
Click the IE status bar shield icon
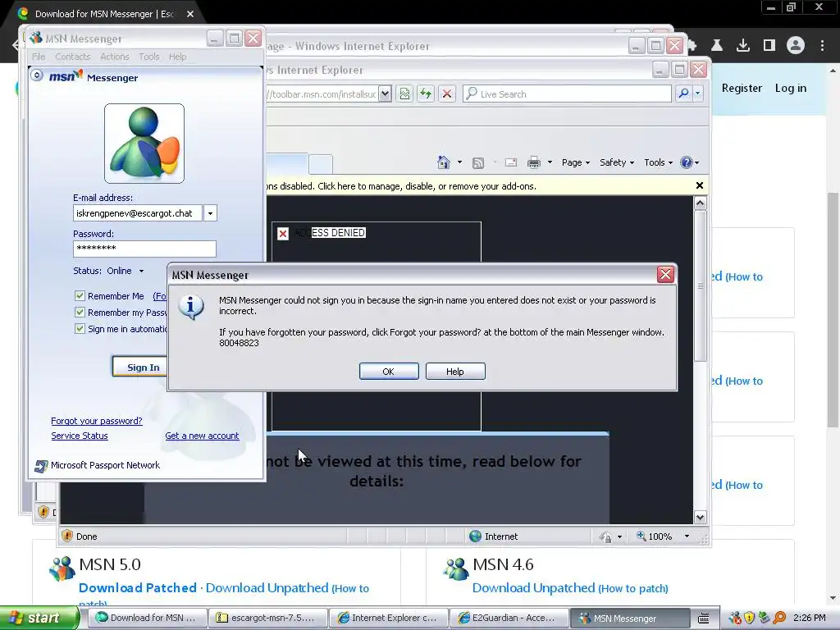point(67,536)
